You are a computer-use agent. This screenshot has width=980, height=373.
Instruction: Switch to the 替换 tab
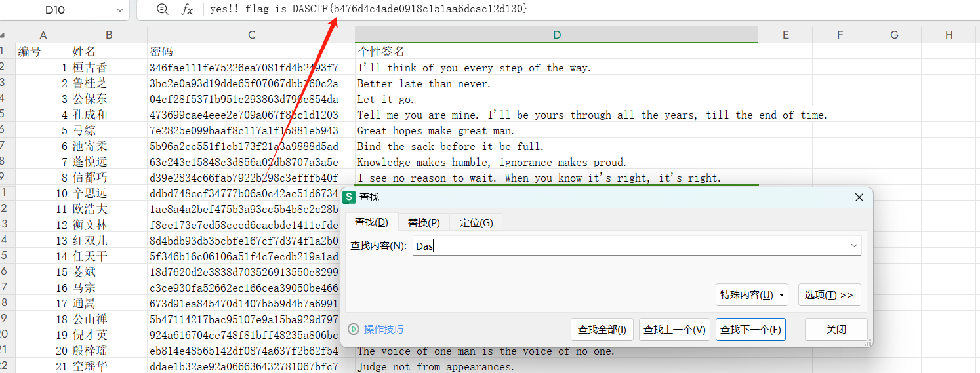[423, 223]
